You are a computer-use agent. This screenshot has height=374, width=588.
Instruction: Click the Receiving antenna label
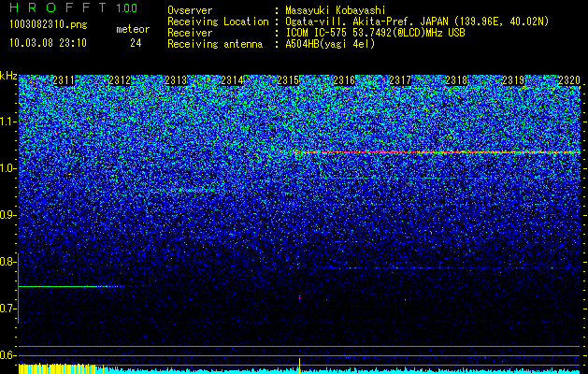(x=215, y=44)
